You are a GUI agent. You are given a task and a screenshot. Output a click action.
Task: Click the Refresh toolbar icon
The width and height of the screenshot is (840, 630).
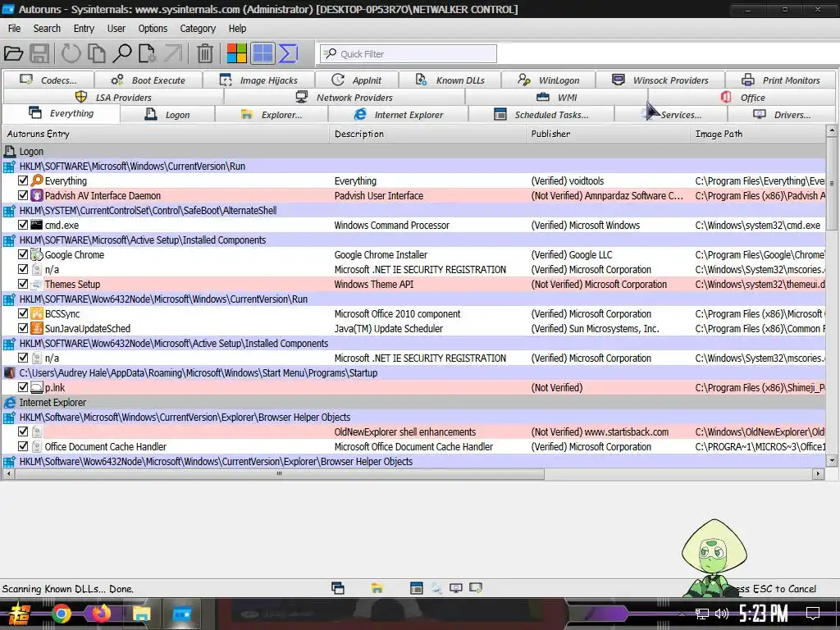tap(71, 53)
